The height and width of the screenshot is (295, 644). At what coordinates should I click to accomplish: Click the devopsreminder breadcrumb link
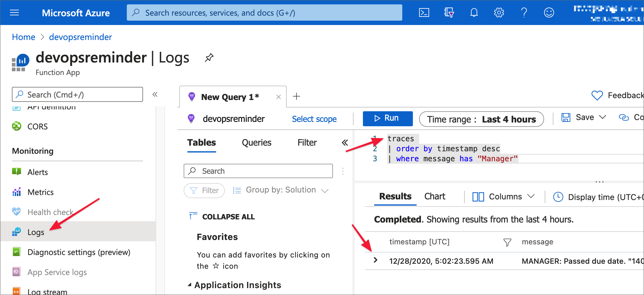[x=80, y=37]
